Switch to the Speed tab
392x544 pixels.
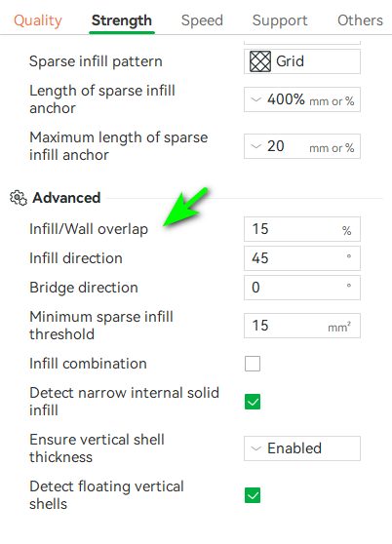pyautogui.click(x=202, y=20)
